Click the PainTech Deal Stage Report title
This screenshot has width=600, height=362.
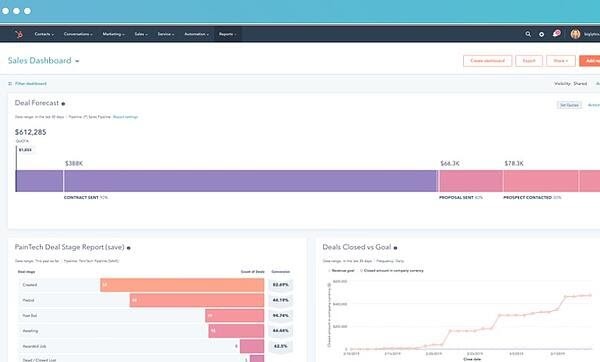[70, 247]
